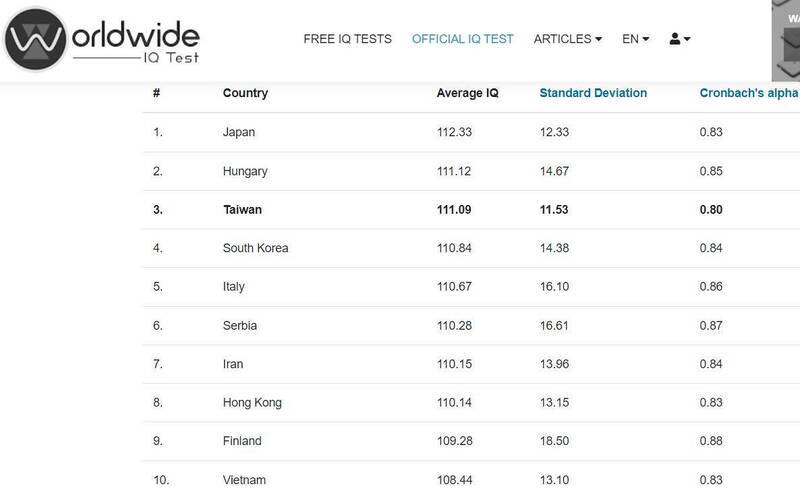800x499 pixels.
Task: Click South Korea in the table
Action: click(255, 248)
